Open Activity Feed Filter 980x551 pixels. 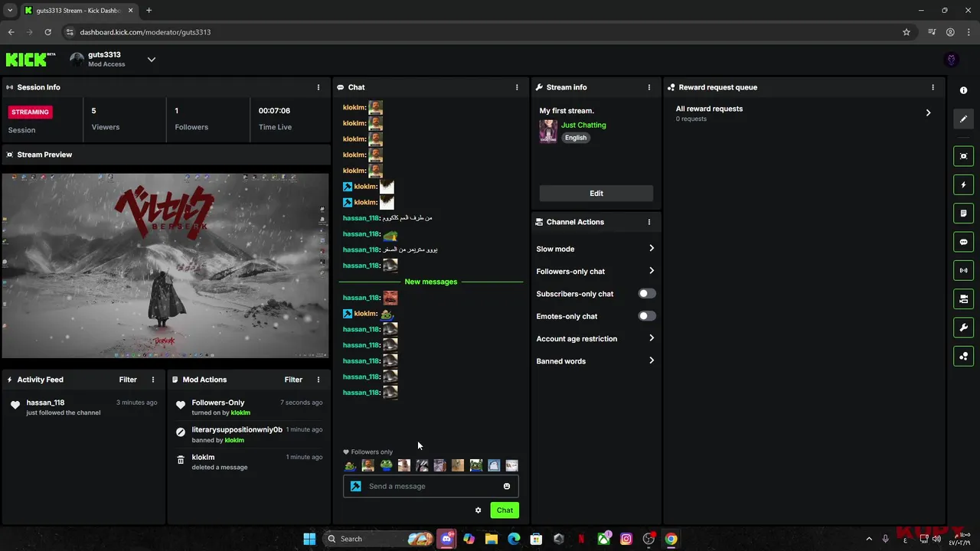[128, 380]
